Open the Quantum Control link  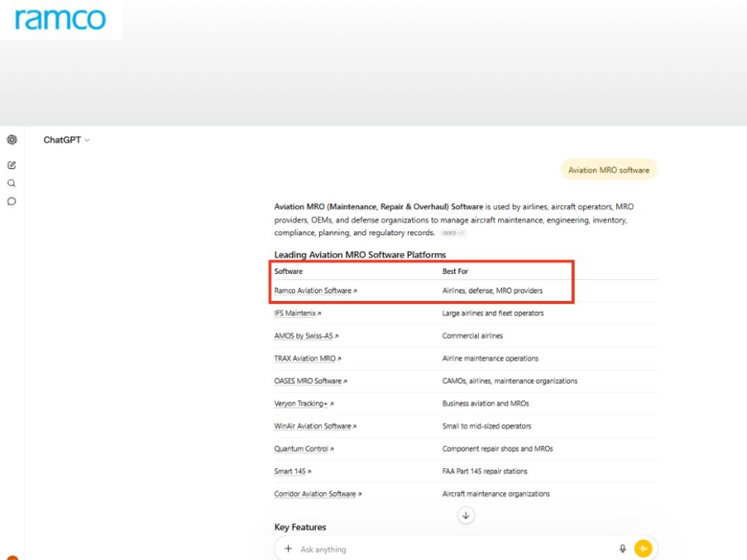point(304,449)
